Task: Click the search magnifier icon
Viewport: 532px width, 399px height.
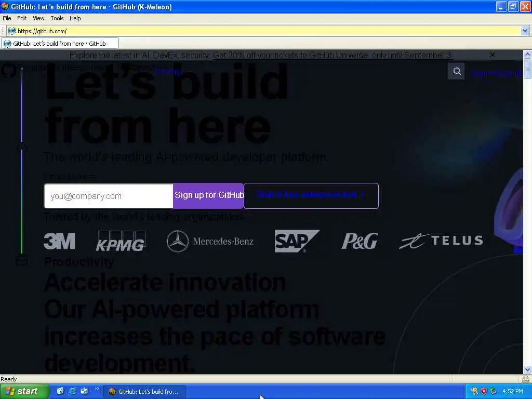Action: click(x=456, y=71)
